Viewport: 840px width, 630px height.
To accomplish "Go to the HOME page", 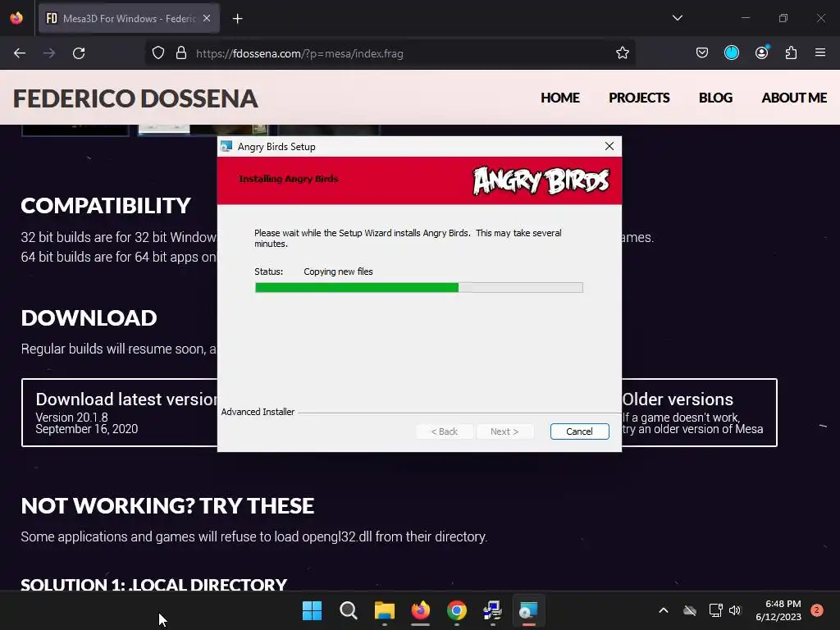I will coord(559,98).
